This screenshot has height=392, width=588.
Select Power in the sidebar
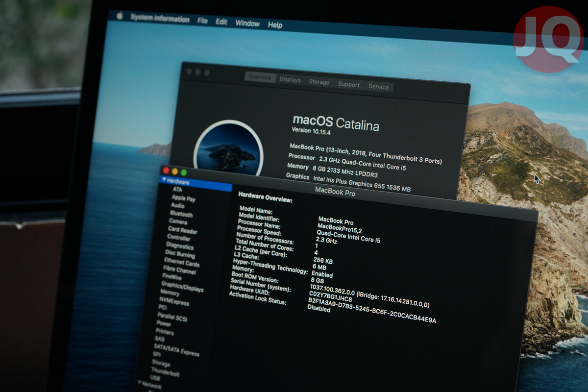[164, 324]
